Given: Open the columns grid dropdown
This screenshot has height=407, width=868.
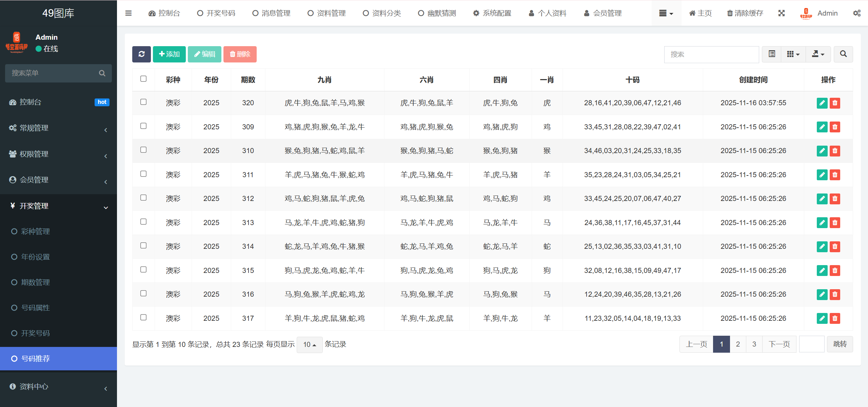Looking at the screenshot, I should point(793,54).
